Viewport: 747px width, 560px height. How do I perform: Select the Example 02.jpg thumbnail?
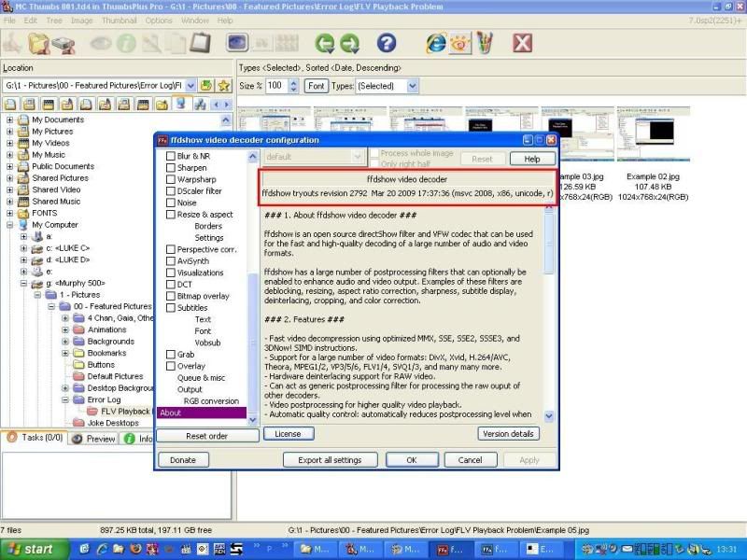click(653, 134)
